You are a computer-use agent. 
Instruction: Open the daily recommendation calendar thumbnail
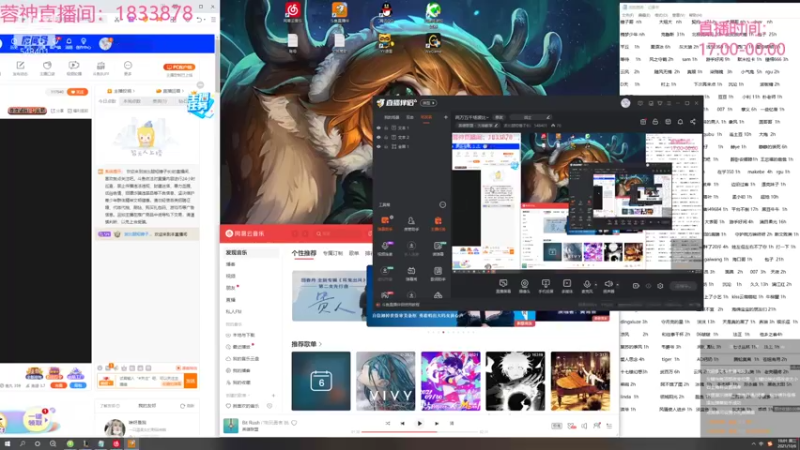coord(321,381)
